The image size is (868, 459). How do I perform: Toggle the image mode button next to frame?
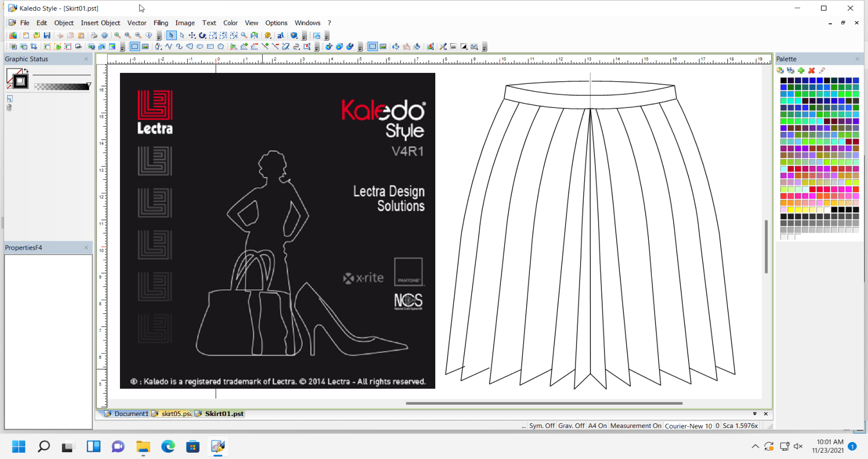pos(145,47)
